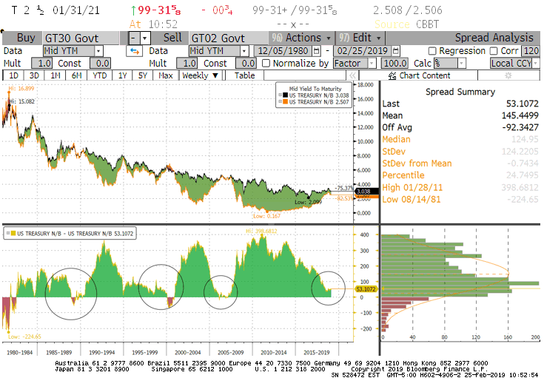Click the Buy button
The image size is (544, 392).
24,38
